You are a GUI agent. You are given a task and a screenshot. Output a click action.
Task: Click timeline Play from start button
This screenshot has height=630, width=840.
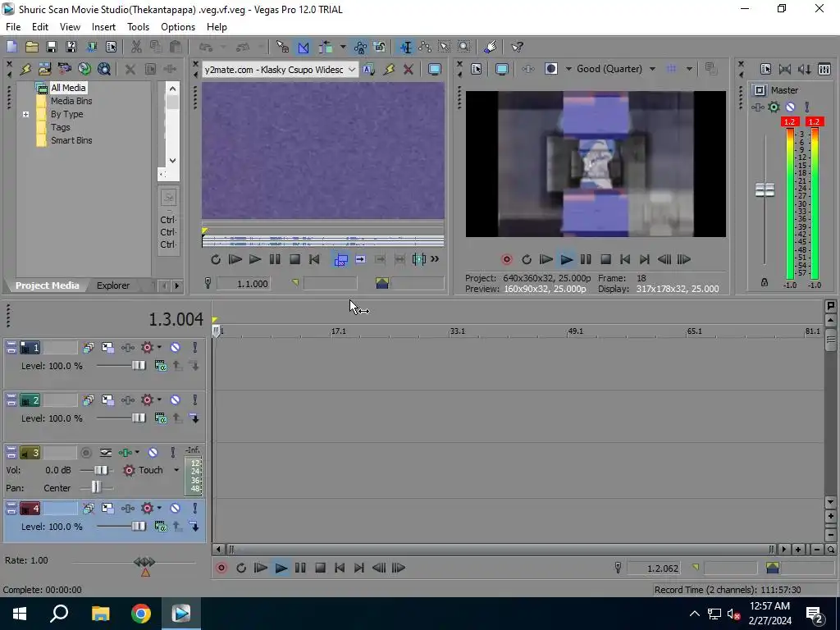tap(261, 568)
